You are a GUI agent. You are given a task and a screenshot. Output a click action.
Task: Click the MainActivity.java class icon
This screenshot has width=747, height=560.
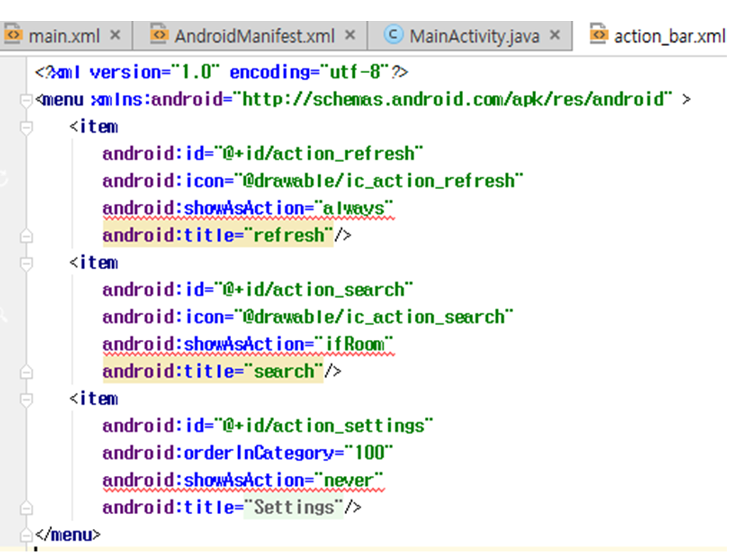[x=395, y=35]
